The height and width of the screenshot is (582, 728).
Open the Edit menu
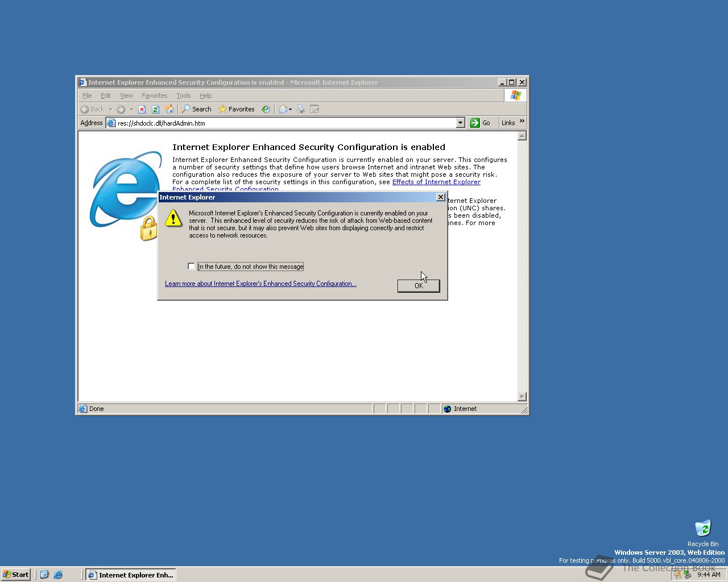(106, 95)
